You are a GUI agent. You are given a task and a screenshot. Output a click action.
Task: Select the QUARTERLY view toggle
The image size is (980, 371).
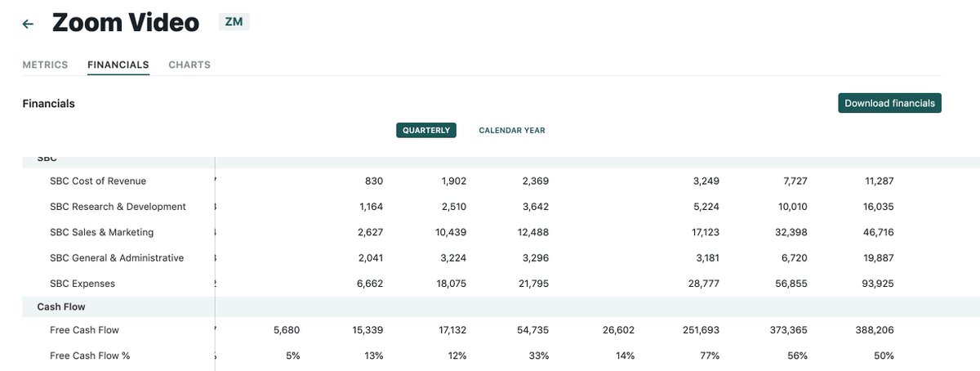[x=426, y=130]
